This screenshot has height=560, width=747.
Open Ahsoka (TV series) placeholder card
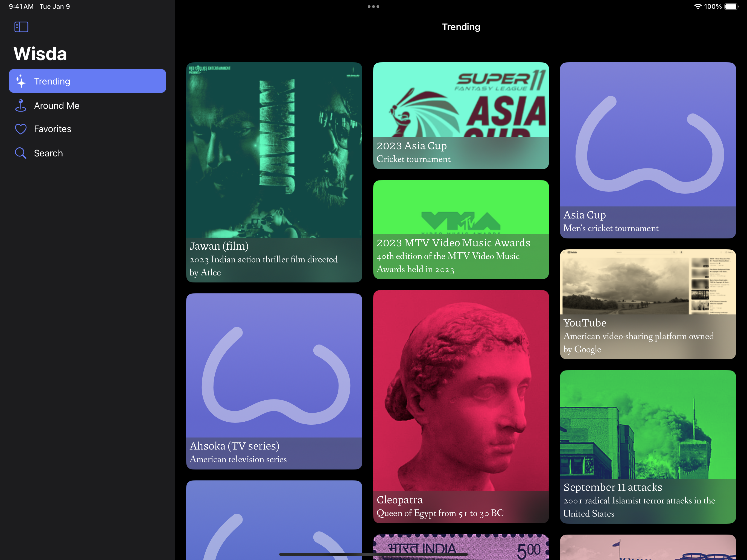coord(274,381)
